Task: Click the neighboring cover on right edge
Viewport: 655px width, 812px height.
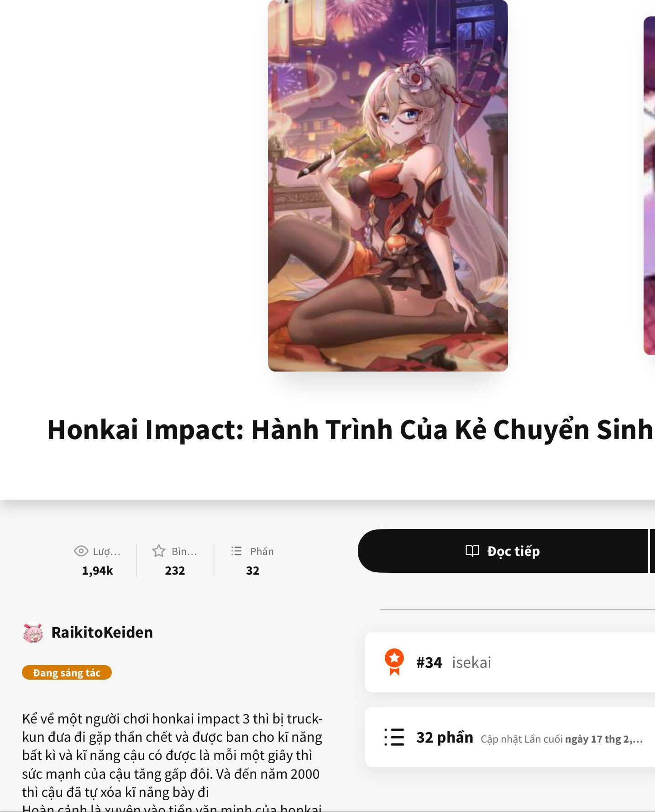Action: 649,185
